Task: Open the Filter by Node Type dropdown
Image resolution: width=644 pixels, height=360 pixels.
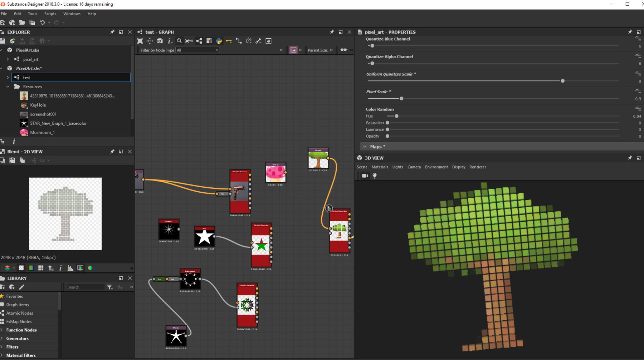Action: (x=197, y=50)
